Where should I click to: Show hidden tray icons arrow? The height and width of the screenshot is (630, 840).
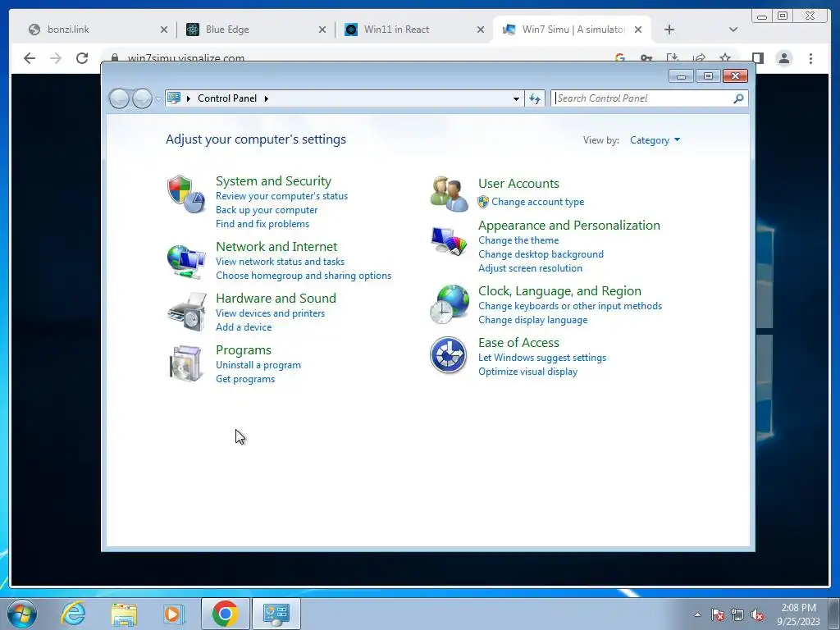(x=697, y=614)
